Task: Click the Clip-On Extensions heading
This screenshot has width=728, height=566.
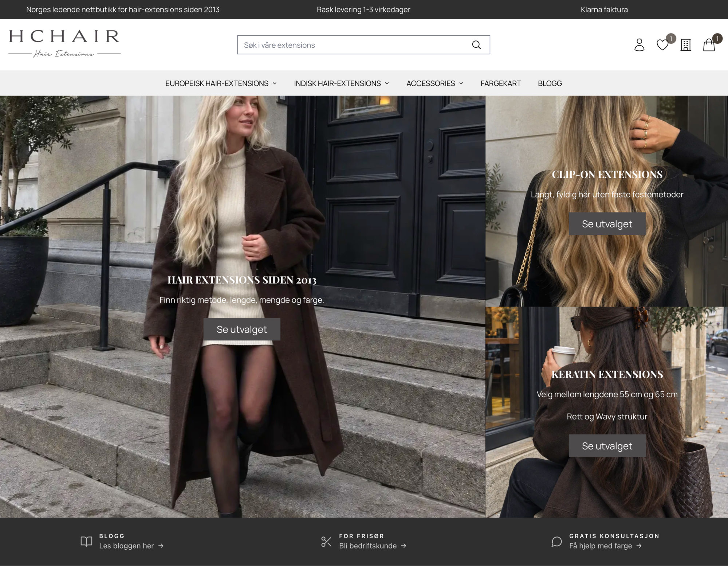Action: pos(607,174)
